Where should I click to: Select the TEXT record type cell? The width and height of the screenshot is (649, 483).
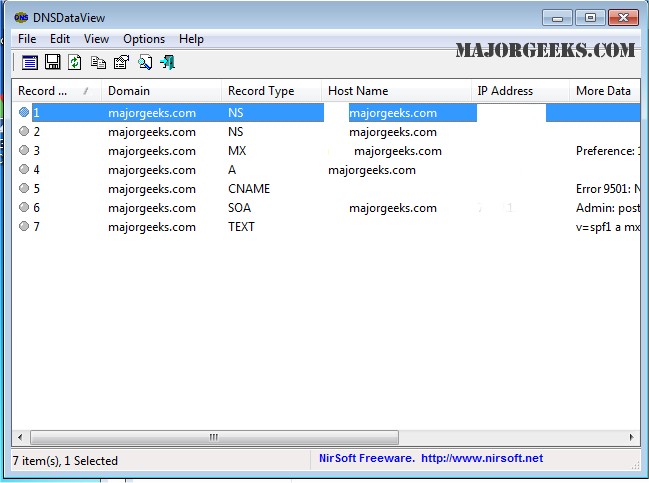click(241, 227)
